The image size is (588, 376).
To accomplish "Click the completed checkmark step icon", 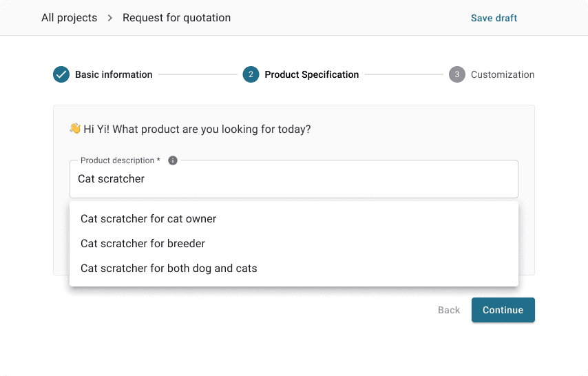I will (x=61, y=74).
